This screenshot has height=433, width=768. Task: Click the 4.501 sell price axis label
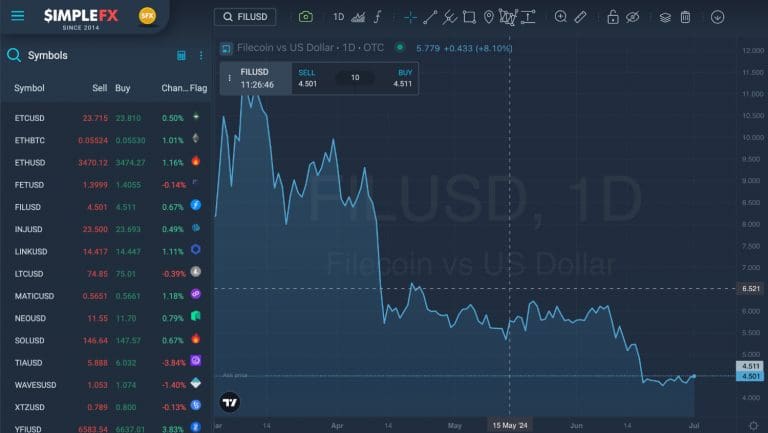point(750,376)
